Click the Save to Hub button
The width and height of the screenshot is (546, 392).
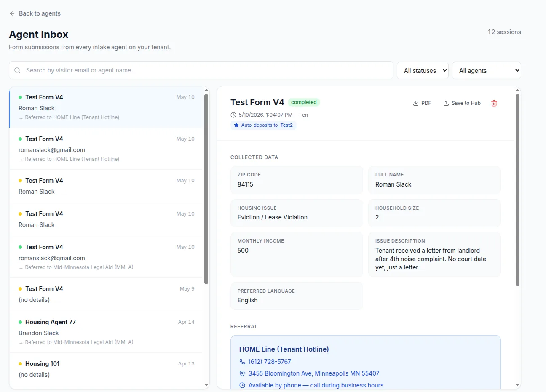click(x=462, y=103)
